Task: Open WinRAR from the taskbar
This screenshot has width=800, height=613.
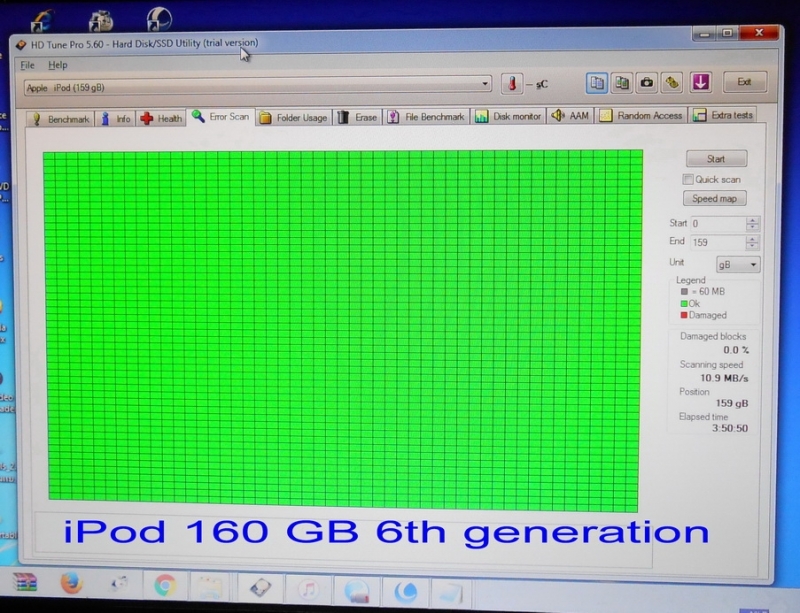Action: pos(25,582)
